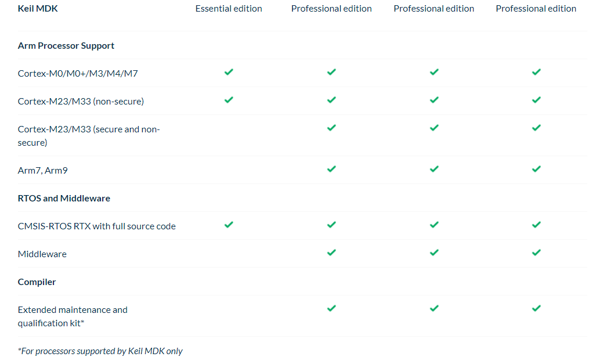Click the Arm Processor Support section heading

pyautogui.click(x=66, y=46)
